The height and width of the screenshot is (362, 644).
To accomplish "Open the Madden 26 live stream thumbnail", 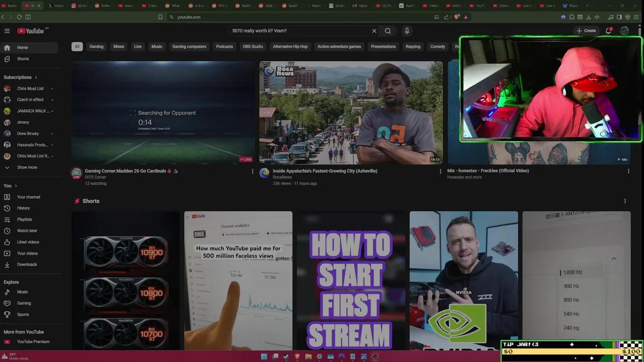I will coord(163,113).
